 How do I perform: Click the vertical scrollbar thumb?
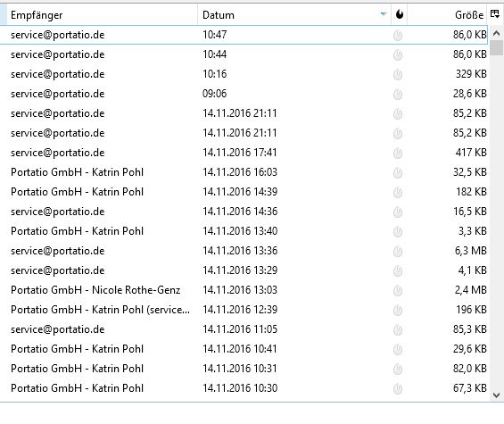click(497, 48)
